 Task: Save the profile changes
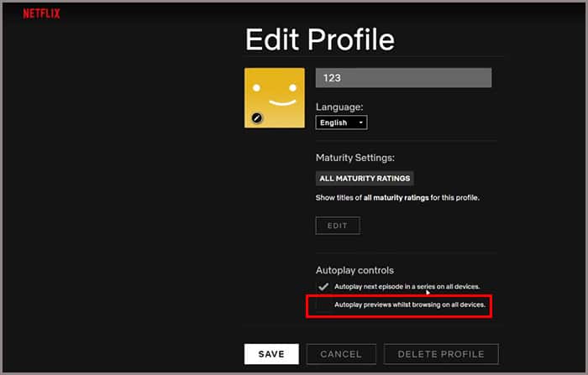coord(271,354)
